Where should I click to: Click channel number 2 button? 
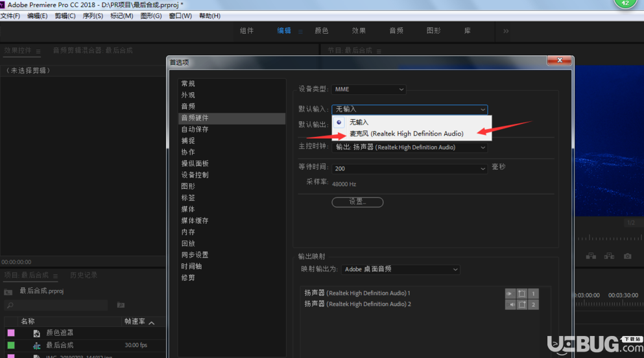click(x=533, y=305)
